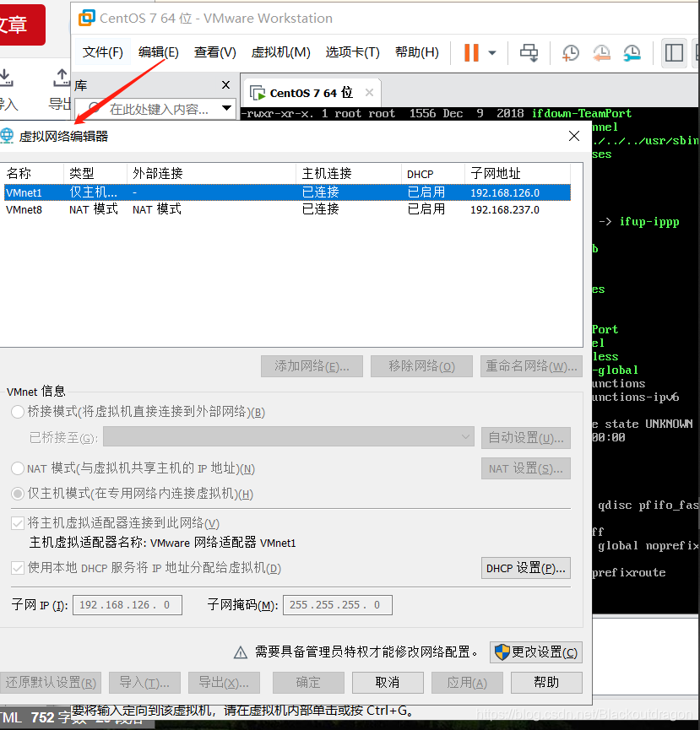Click the 类型 column header
Screen dimensions: 700x730
95,174
